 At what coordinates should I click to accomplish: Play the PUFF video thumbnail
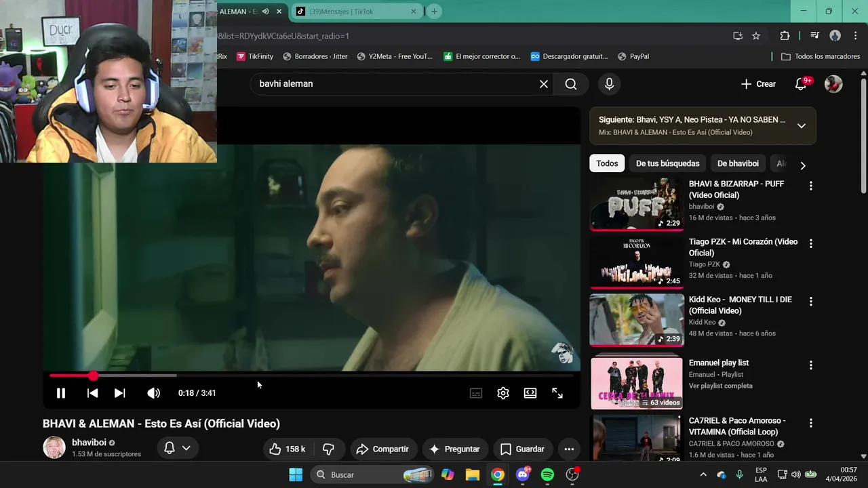coord(637,204)
